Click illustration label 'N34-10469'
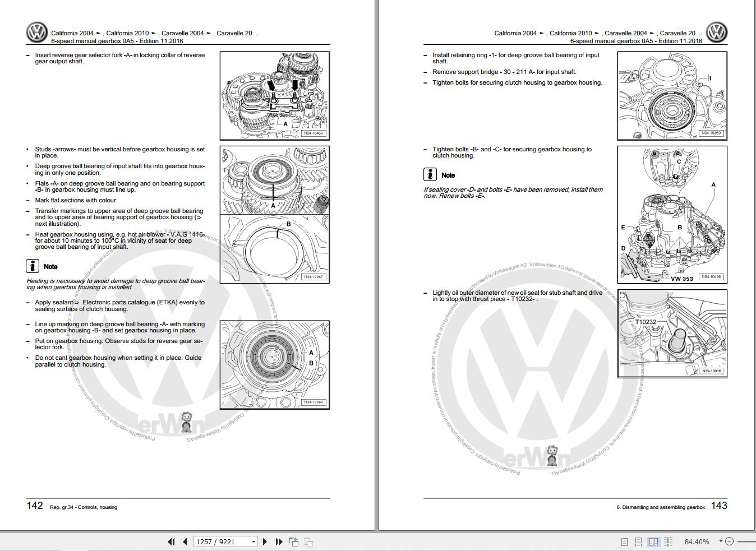Image resolution: width=756 pixels, height=551 pixels. [x=711, y=133]
